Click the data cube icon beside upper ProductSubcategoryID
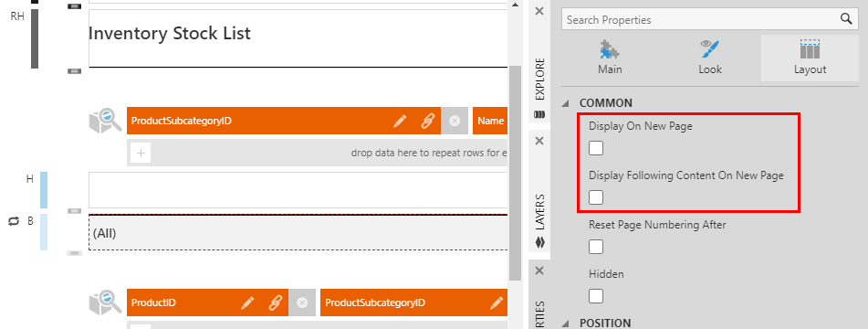Screen dimensions: 868x329 click(105, 121)
